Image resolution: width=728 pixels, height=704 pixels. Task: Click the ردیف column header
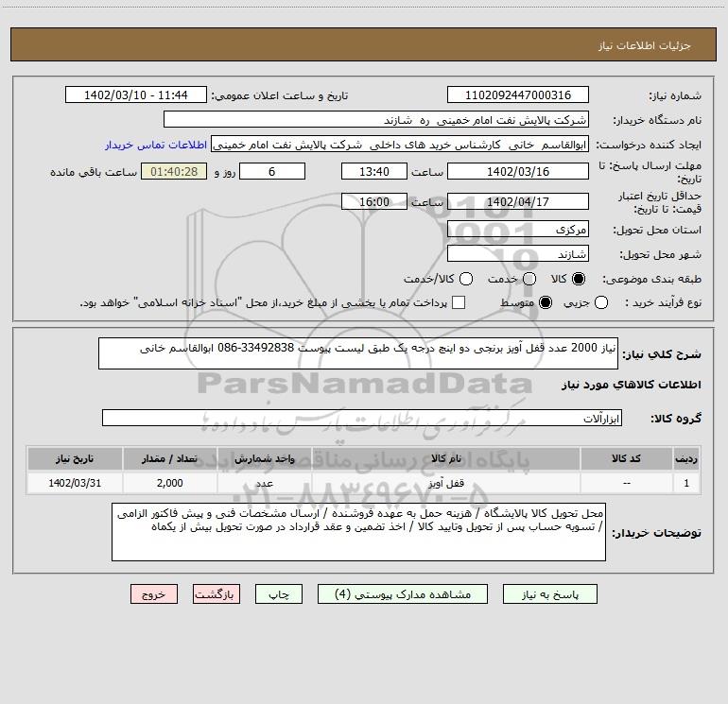tap(686, 459)
